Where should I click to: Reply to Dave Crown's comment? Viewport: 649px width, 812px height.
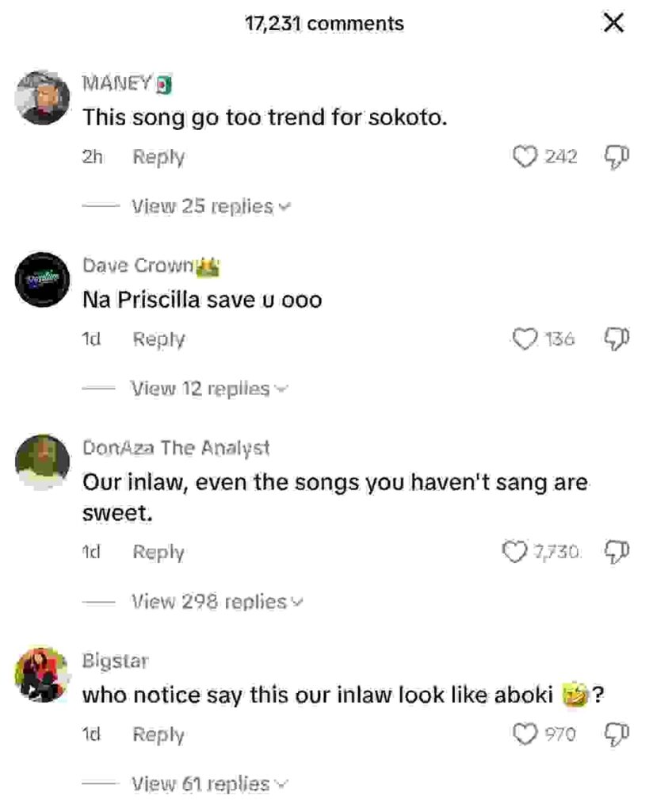[158, 339]
